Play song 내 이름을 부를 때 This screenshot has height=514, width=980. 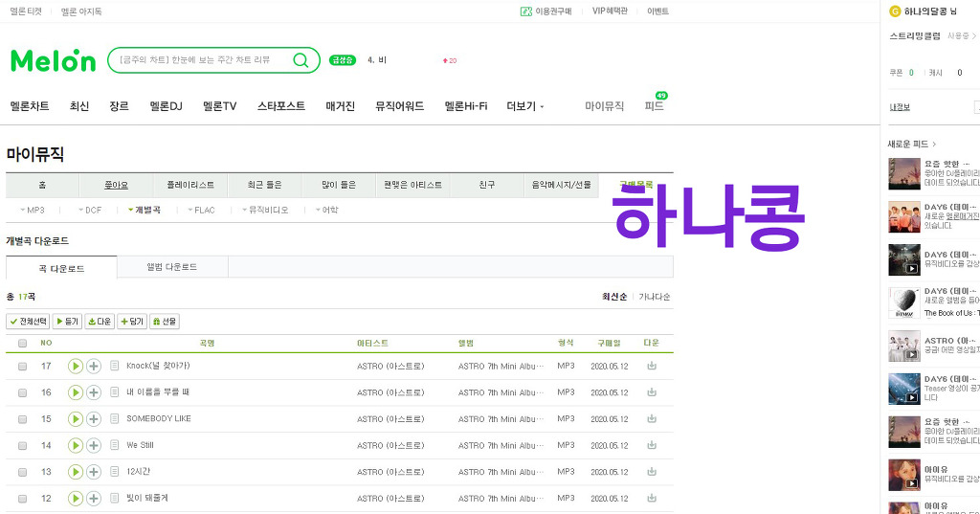(75, 392)
